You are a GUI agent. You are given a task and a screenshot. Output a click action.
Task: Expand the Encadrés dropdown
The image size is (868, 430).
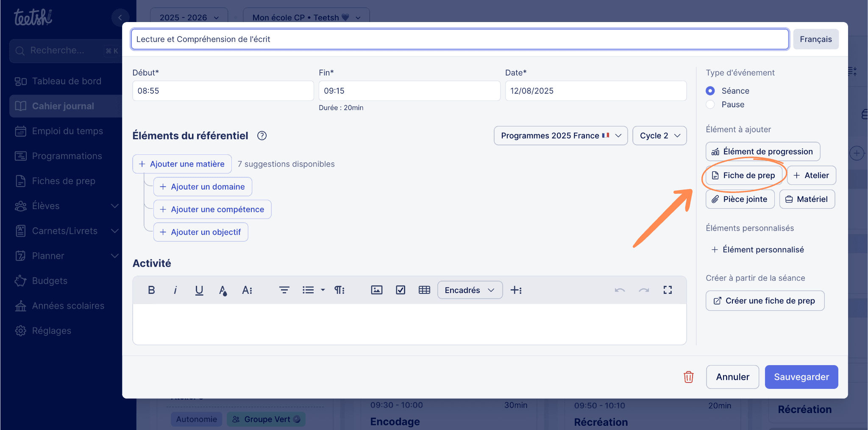(470, 290)
